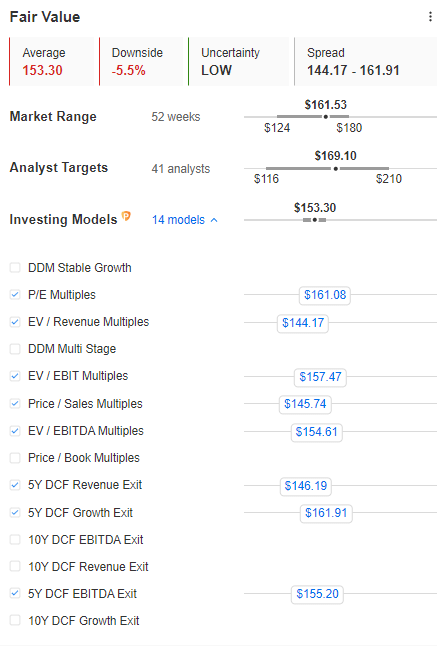
Task: Open the $144.17 EV/Revenue value
Action: coord(303,323)
